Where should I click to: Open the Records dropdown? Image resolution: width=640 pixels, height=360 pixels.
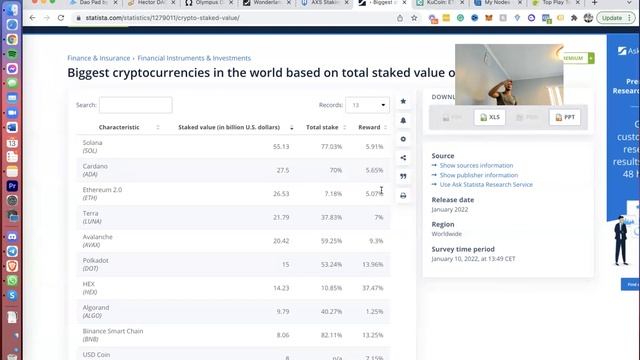[x=367, y=105]
